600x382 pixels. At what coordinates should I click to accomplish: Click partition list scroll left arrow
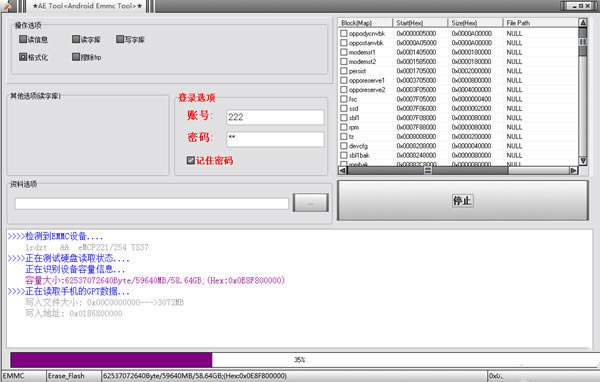pos(342,170)
